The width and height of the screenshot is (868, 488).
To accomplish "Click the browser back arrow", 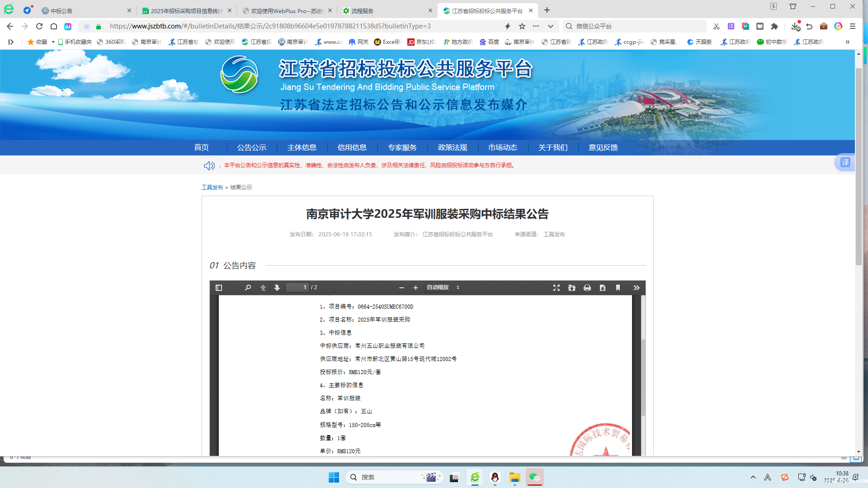I will click(x=10, y=26).
